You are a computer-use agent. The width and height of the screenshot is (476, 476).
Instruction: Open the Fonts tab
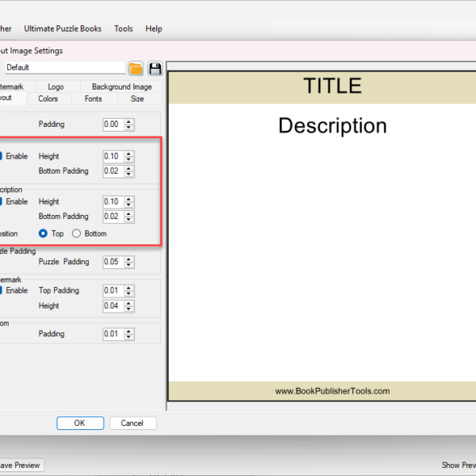93,98
